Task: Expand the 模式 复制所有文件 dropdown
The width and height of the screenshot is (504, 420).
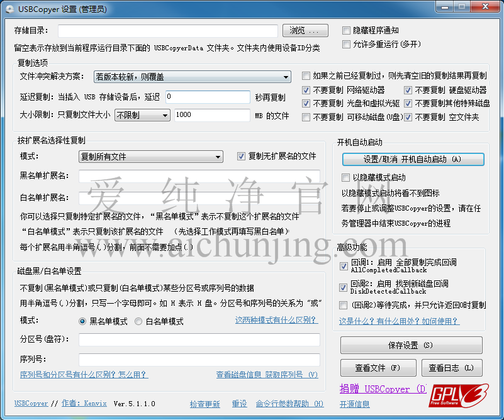Action: click(151, 157)
